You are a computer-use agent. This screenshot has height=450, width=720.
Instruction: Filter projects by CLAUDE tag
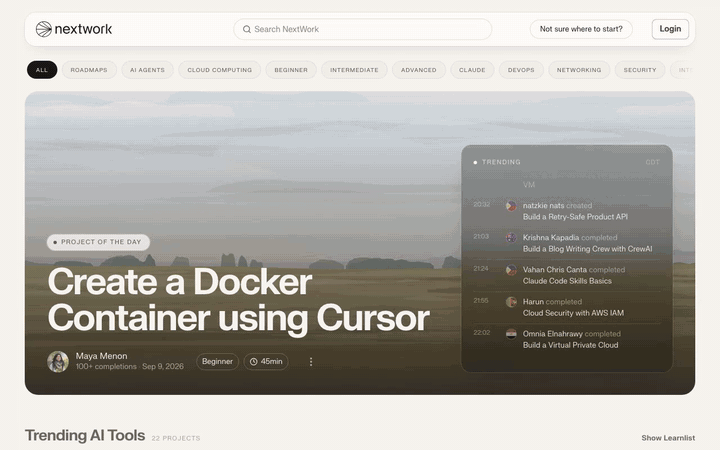click(472, 70)
